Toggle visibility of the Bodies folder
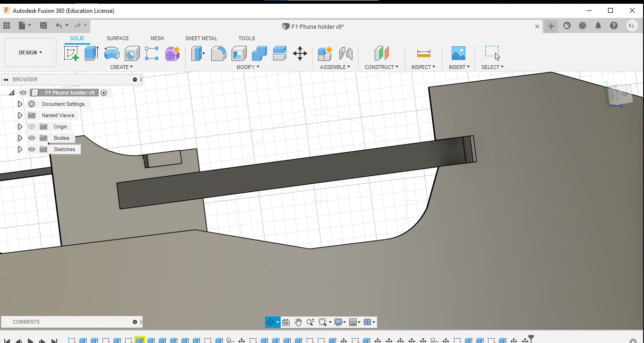The height and width of the screenshot is (343, 644). click(32, 138)
